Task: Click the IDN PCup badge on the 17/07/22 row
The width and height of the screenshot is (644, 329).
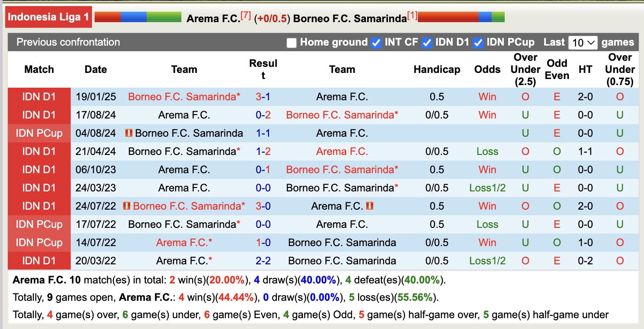Action: point(39,224)
